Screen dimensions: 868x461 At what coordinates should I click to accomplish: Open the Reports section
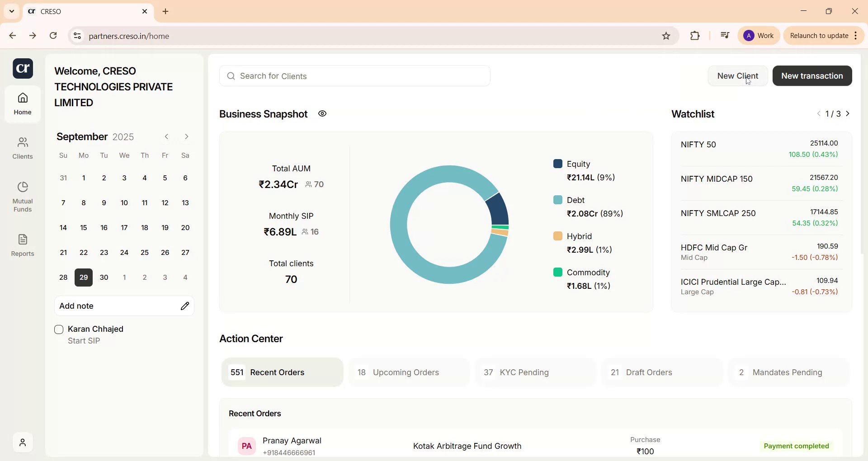coord(22,245)
